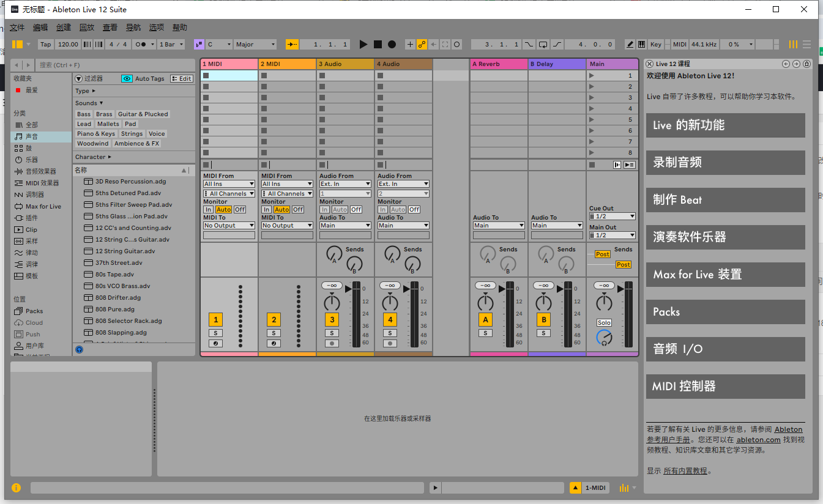Image resolution: width=823 pixels, height=504 pixels.
Task: Select Clip category in browser sidebar
Action: [x=41, y=229]
